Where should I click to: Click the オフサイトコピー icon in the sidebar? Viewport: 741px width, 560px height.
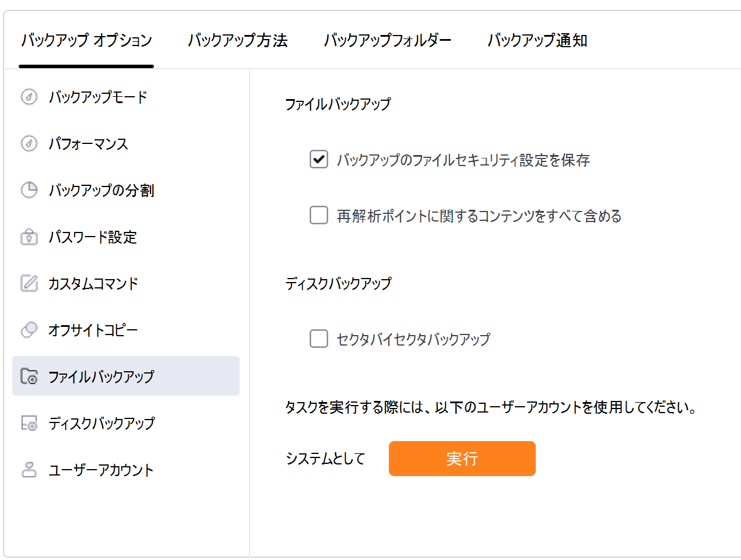point(29,330)
